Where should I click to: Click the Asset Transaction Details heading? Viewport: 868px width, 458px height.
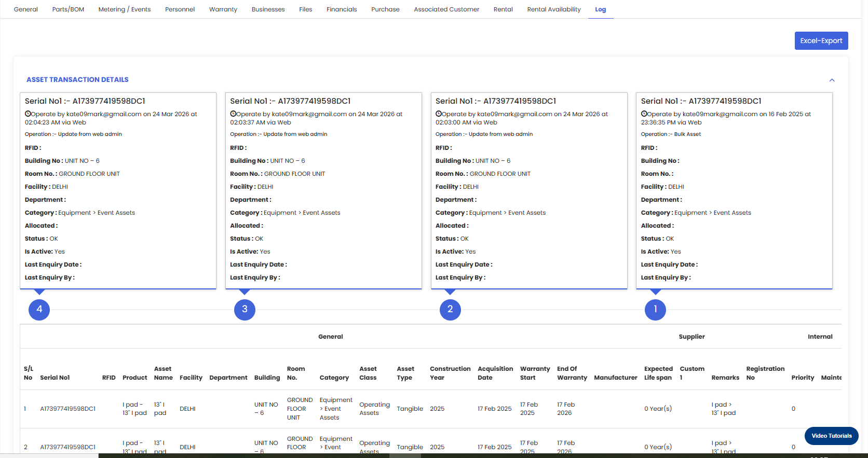(x=77, y=79)
